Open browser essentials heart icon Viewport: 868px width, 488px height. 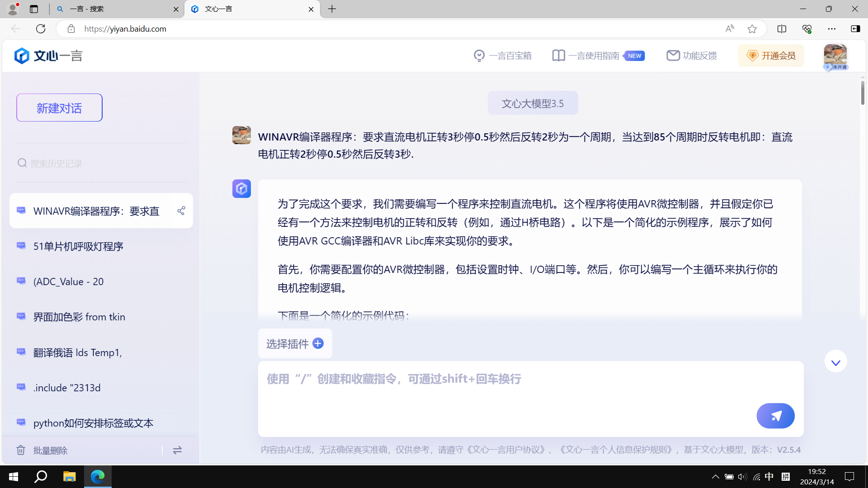pos(807,28)
